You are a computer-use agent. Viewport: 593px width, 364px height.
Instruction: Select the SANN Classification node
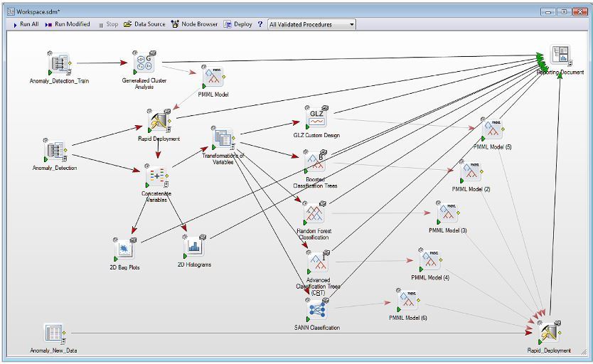(317, 310)
